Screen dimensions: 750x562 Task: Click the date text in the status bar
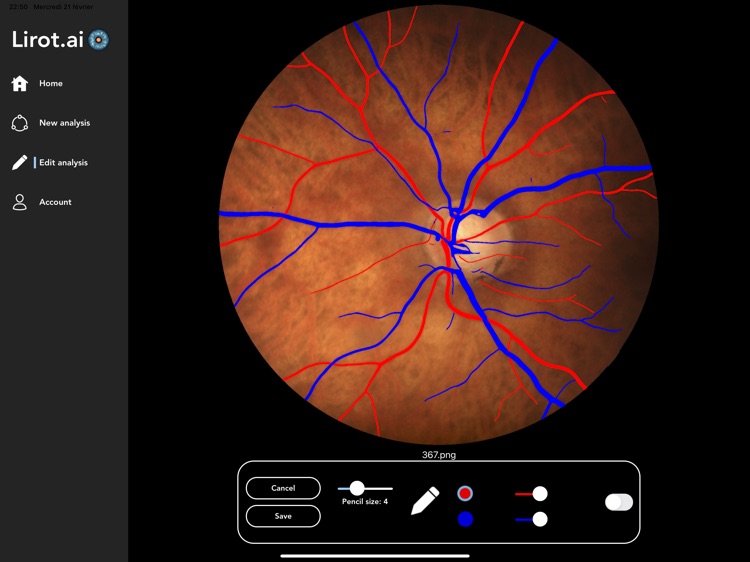(63, 7)
